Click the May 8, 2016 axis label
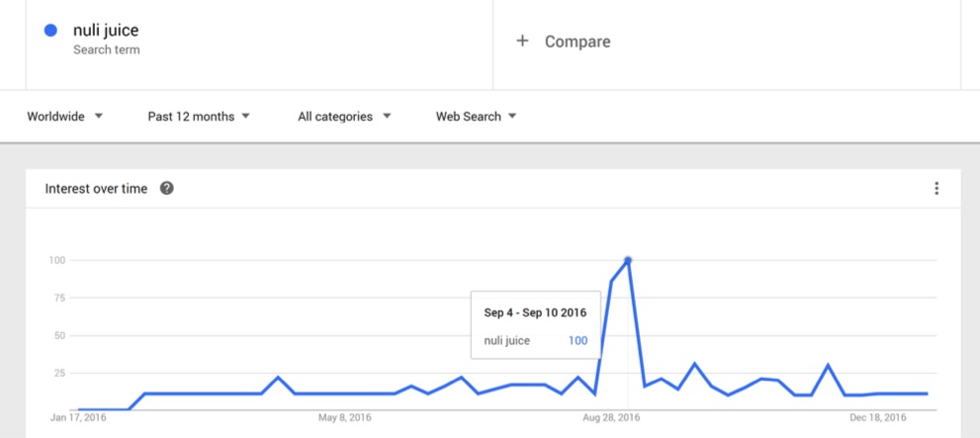 coord(344,417)
